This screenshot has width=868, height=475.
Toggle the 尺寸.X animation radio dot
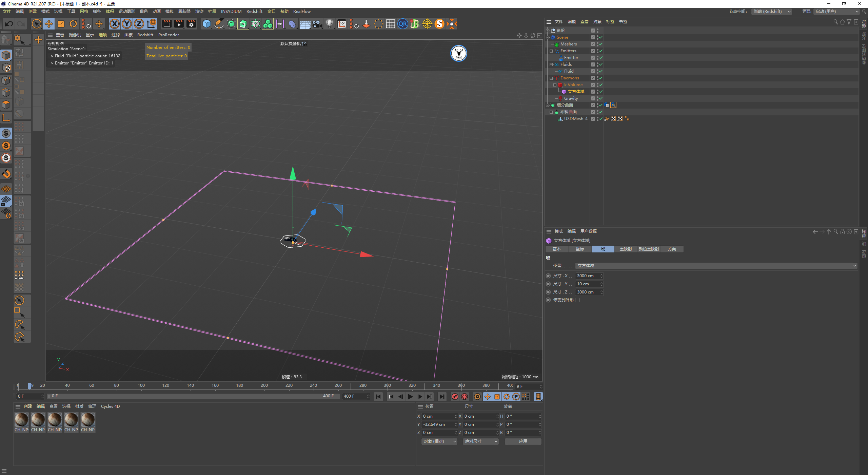548,276
